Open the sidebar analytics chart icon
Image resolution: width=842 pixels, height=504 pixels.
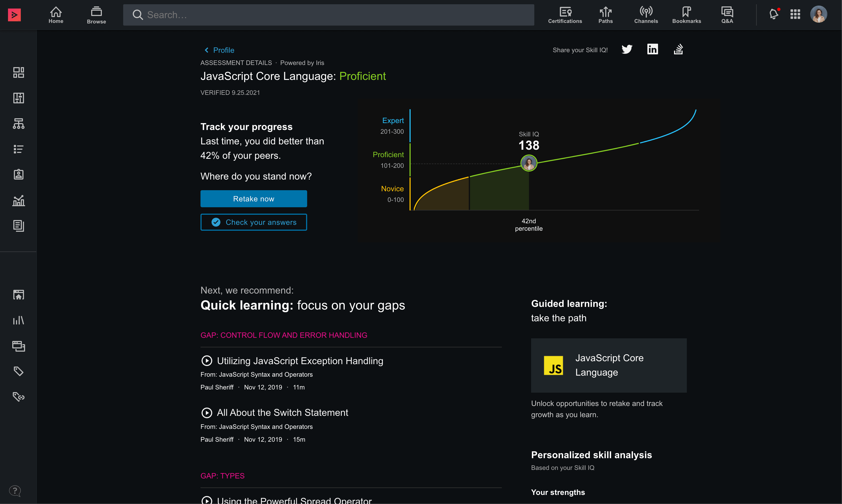coord(18,200)
